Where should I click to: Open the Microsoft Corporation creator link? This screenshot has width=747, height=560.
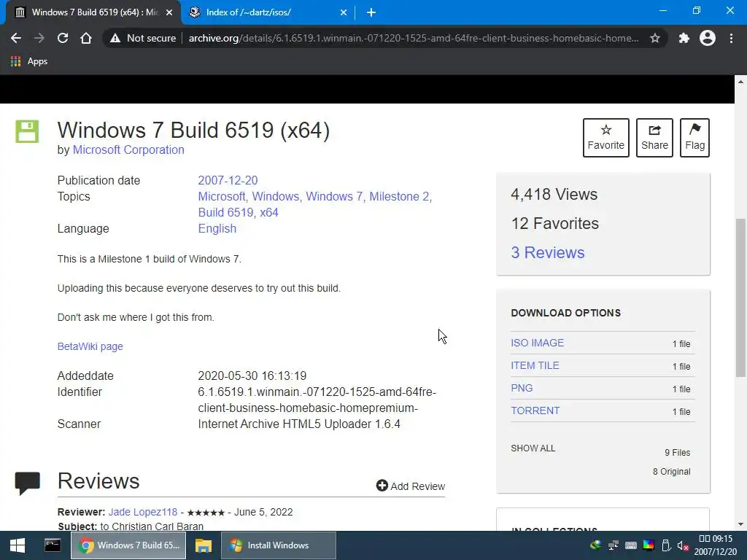(128, 149)
